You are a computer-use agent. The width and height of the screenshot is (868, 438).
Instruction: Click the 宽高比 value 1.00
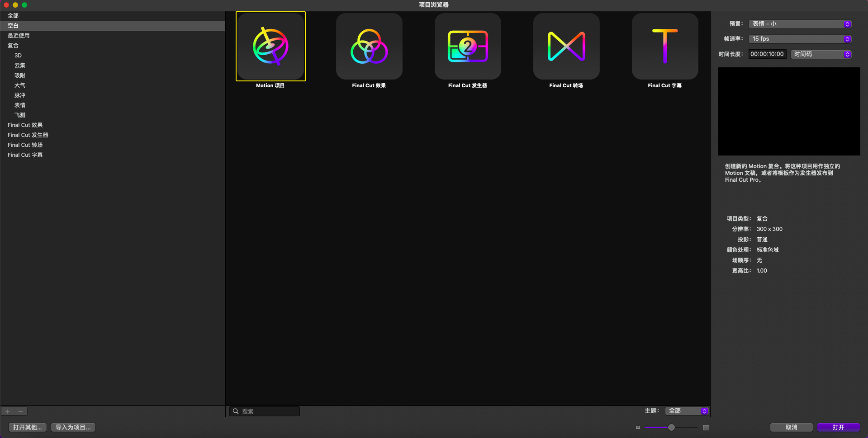point(762,271)
